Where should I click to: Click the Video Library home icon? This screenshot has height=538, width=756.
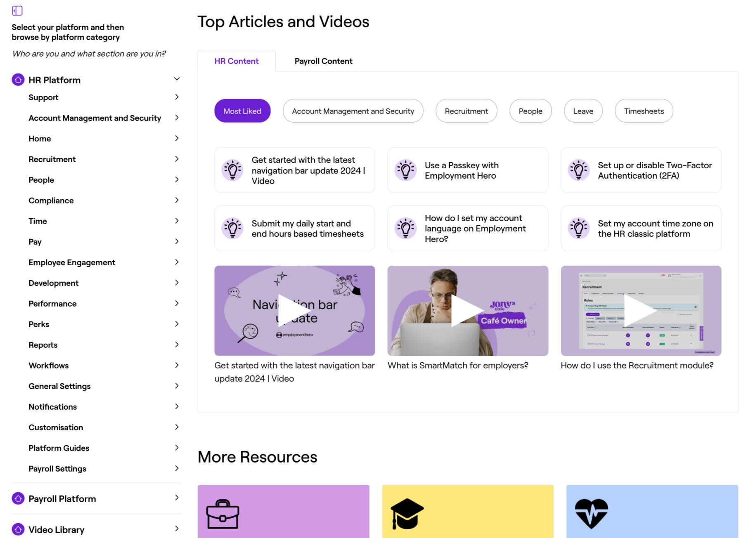[x=18, y=529]
